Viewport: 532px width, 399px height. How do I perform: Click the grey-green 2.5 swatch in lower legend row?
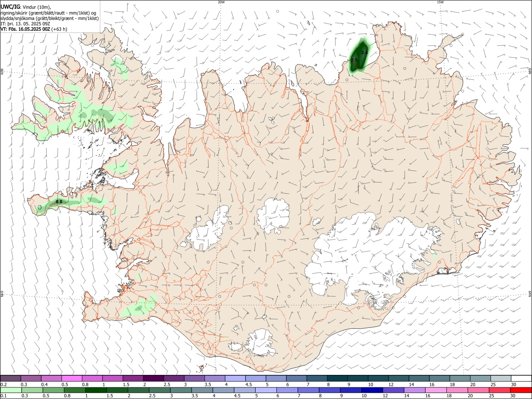[160, 390]
